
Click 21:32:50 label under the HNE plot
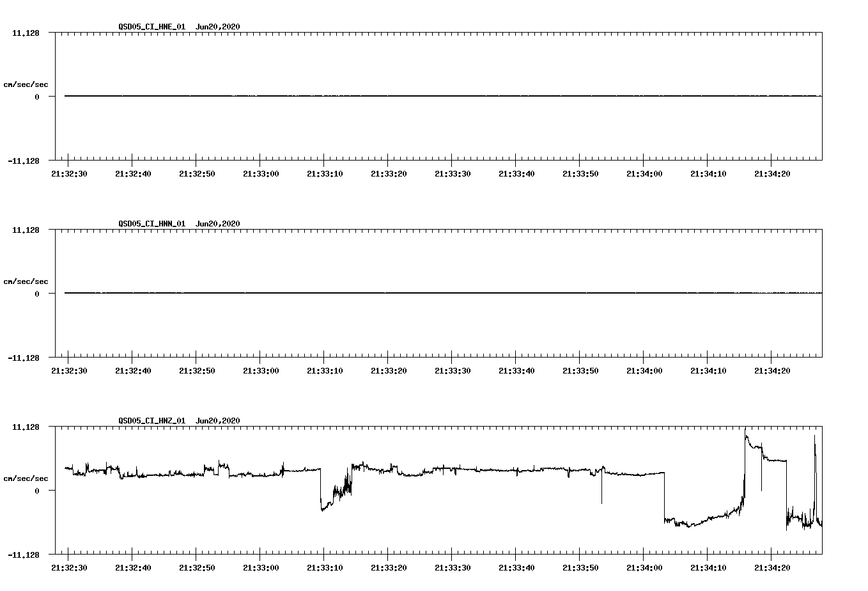pyautogui.click(x=197, y=174)
